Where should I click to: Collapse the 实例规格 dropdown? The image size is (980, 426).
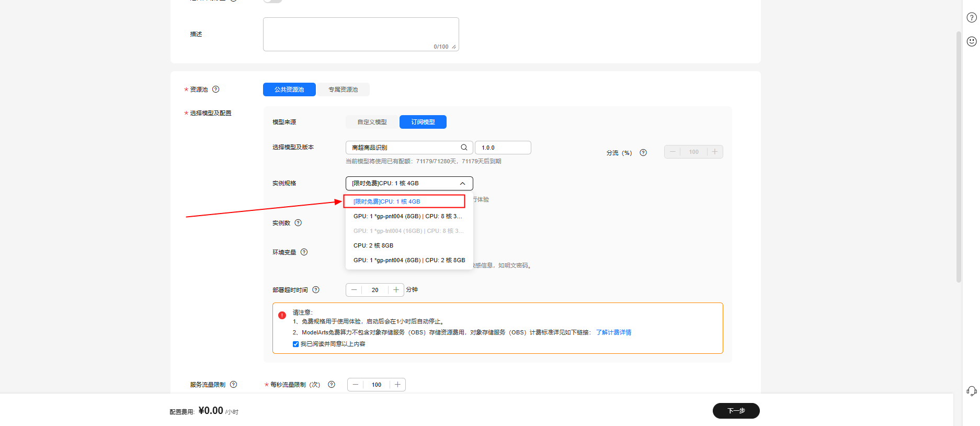click(x=462, y=184)
